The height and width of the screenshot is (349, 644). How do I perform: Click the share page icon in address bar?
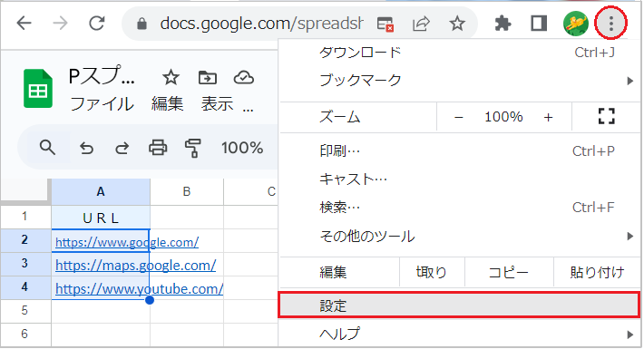(x=421, y=24)
